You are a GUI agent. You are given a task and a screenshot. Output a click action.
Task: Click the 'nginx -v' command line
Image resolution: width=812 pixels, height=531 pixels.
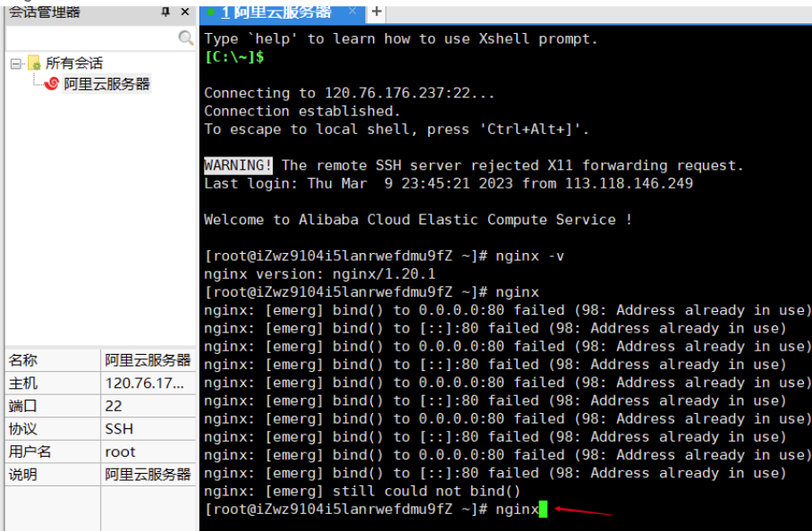385,256
